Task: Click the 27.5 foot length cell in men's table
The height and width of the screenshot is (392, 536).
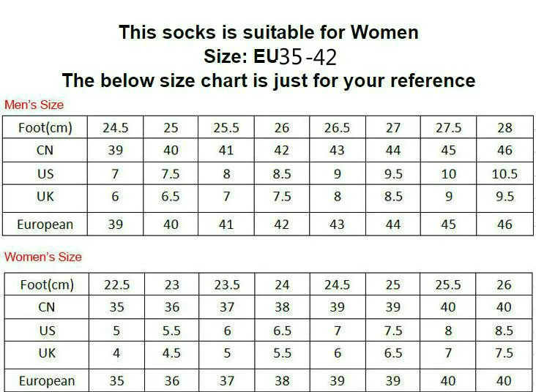Action: click(448, 128)
